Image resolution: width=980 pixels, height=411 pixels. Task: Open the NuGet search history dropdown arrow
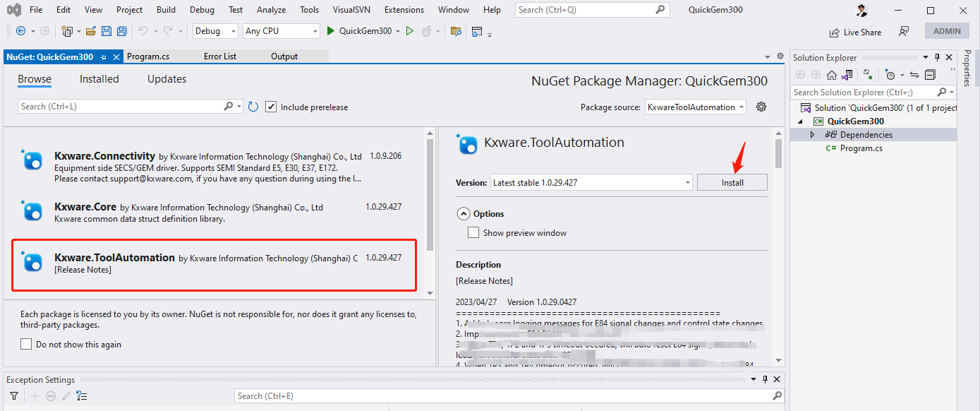pos(239,107)
